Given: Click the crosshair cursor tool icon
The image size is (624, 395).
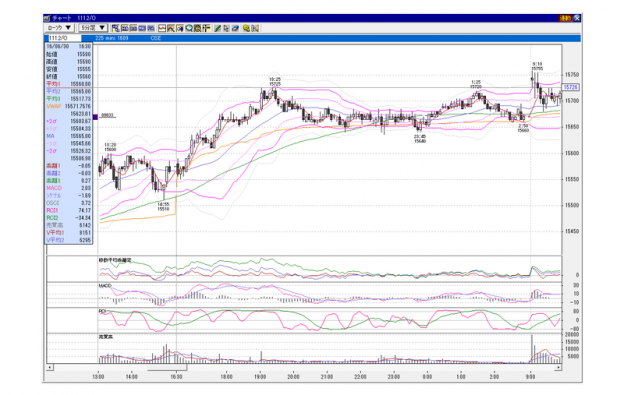Looking at the screenshot, I should [206, 28].
